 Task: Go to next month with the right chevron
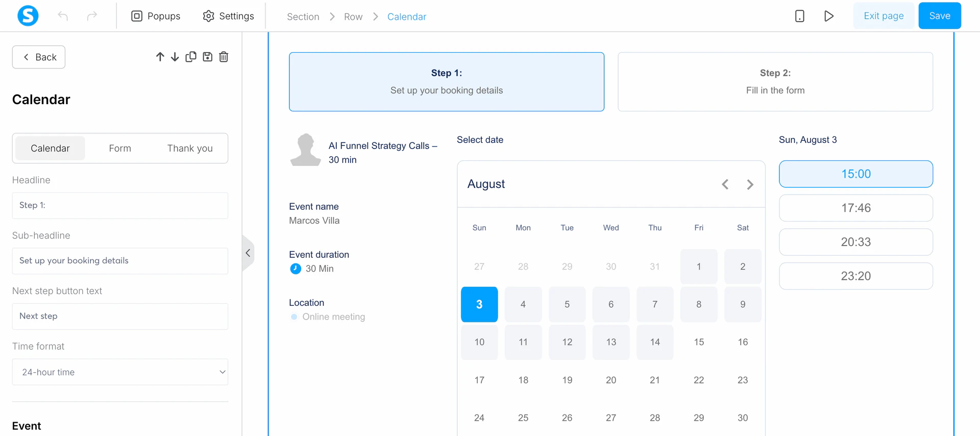750,184
